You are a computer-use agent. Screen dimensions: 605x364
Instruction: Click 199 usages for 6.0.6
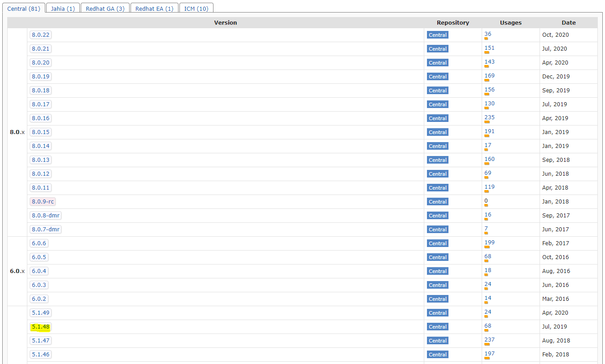[x=489, y=243]
